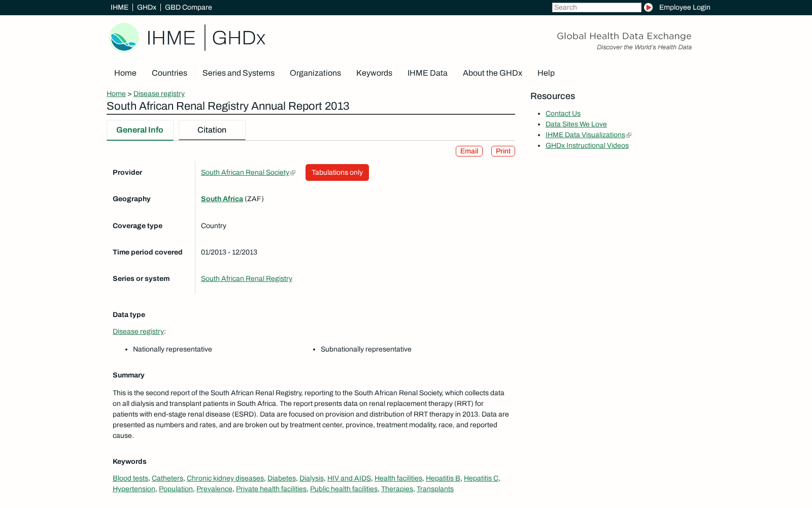Click the Dialysis keyword
Screen dimensions: 812x508
[312, 479]
